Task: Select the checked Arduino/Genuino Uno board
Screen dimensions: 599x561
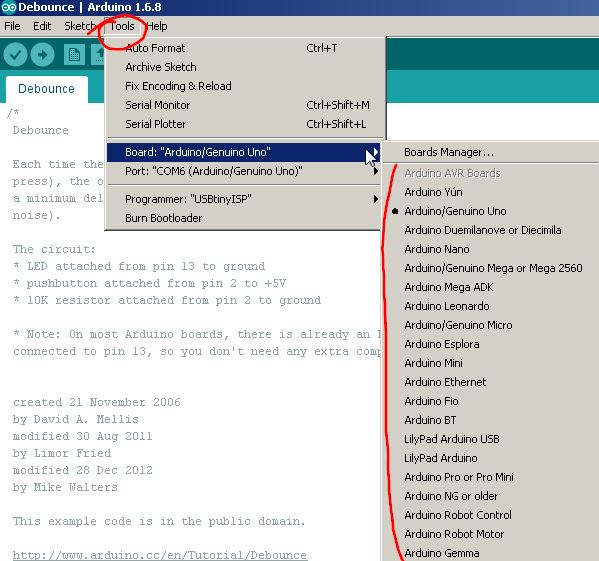Action: click(491, 211)
